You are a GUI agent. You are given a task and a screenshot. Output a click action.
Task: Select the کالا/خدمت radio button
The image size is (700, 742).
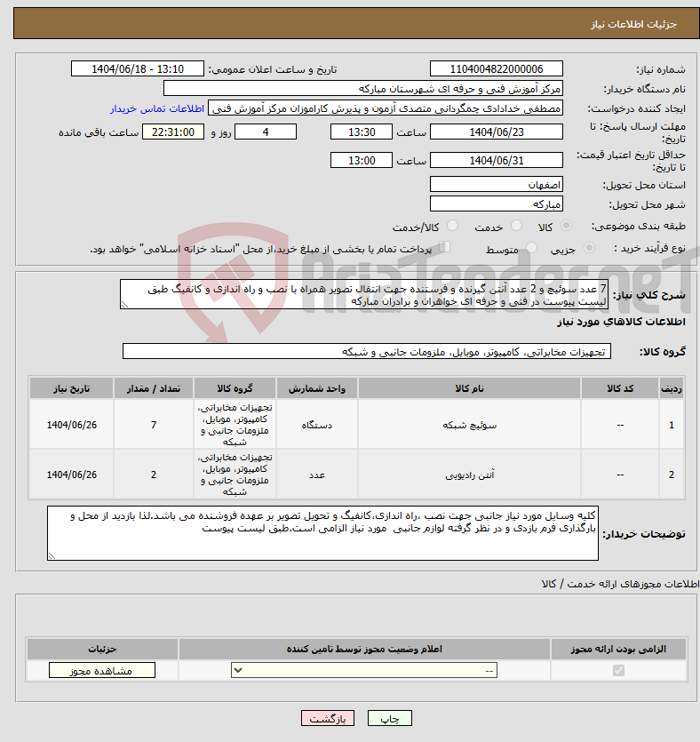coord(453,226)
